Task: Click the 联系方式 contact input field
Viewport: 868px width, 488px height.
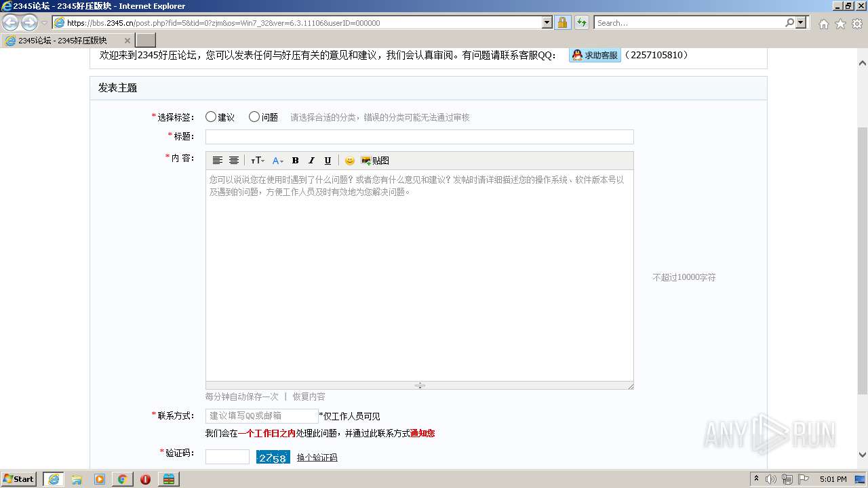Action: coord(262,416)
